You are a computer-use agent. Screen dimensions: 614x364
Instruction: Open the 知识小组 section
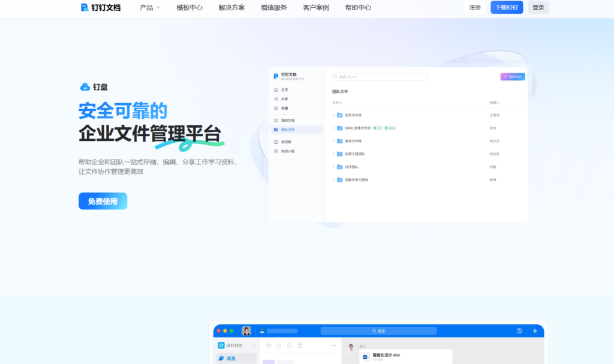(x=288, y=151)
